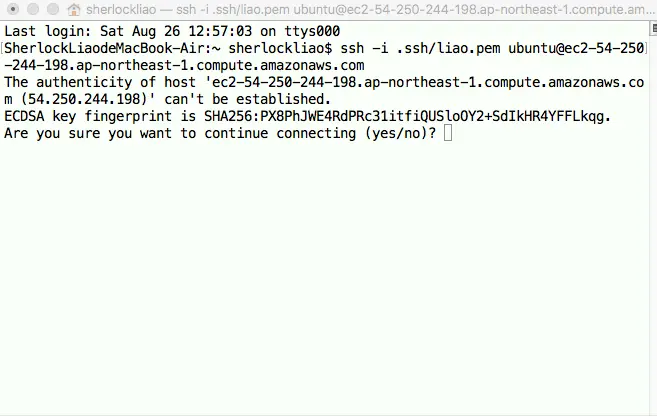Click the split pane icon above the scrollbar
Viewport: 657px width, 416px height.
coord(653,28)
